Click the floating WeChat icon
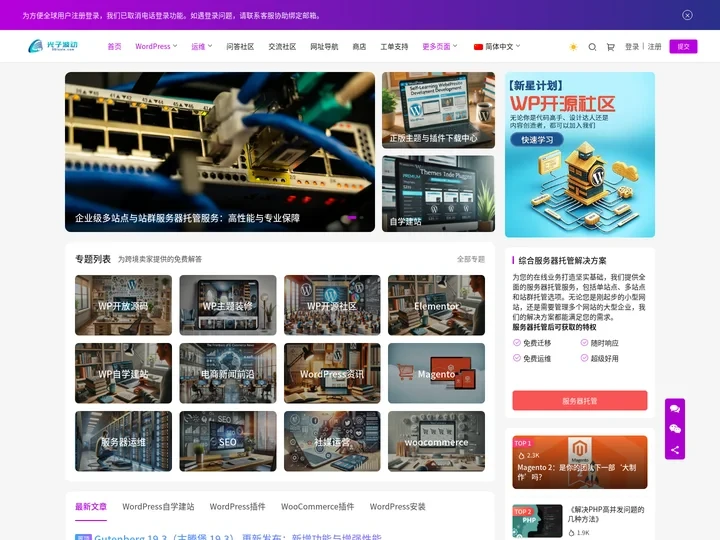 point(675,429)
